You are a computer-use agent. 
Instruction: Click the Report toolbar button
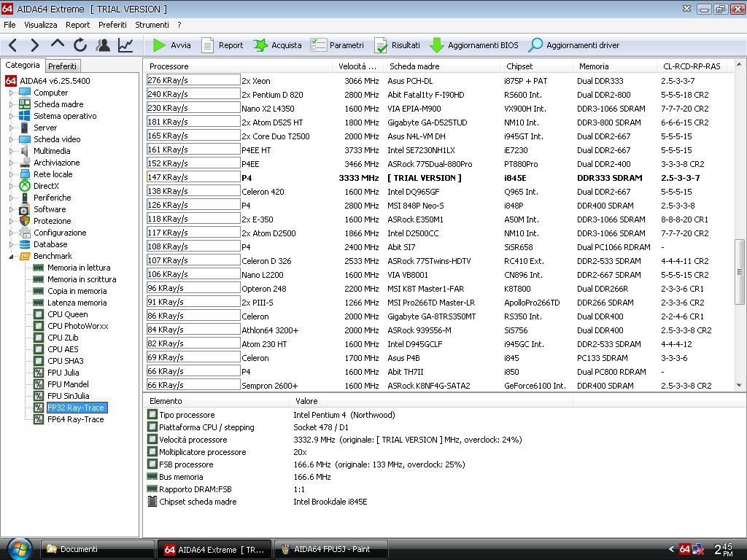tap(222, 45)
